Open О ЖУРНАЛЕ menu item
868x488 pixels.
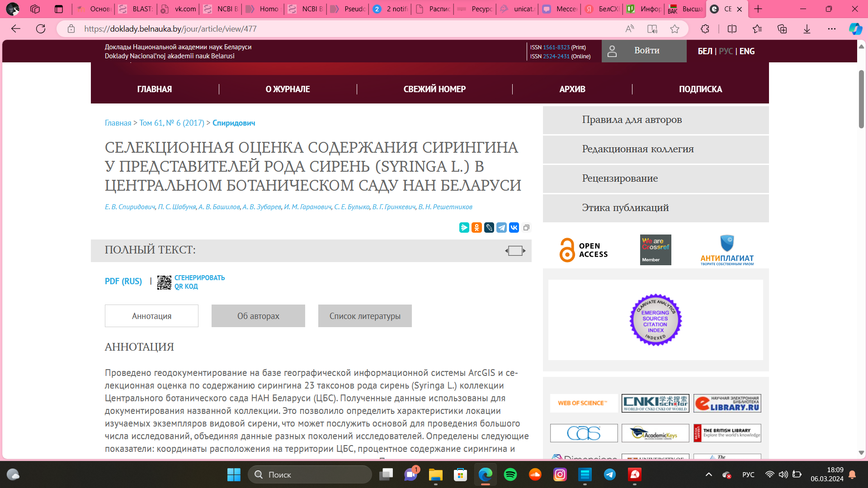click(x=288, y=89)
